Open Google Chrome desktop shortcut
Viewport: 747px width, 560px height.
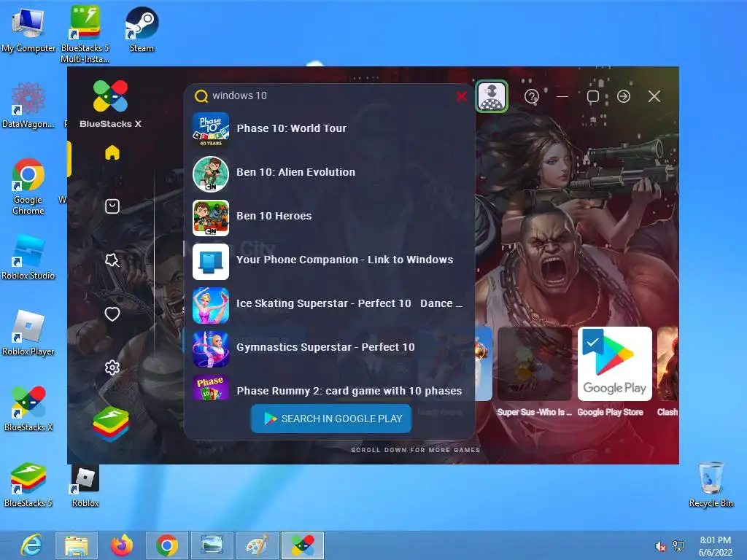point(28,187)
